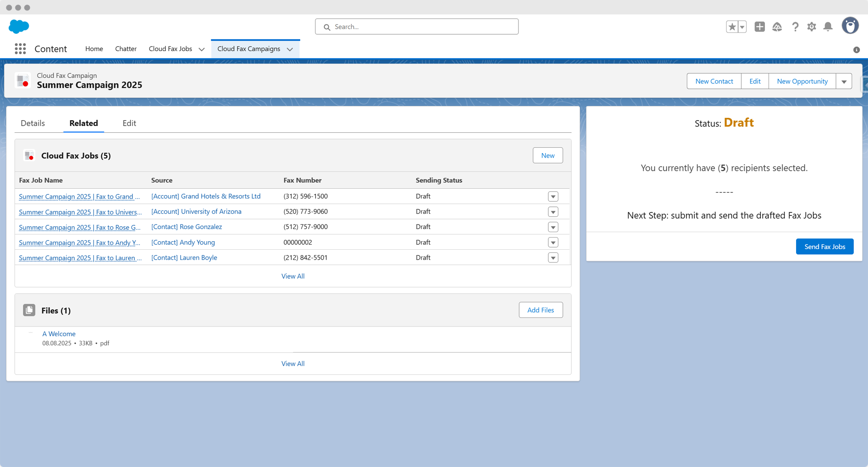The height and width of the screenshot is (467, 868).
Task: Expand the favorites list arrow
Action: (x=742, y=27)
